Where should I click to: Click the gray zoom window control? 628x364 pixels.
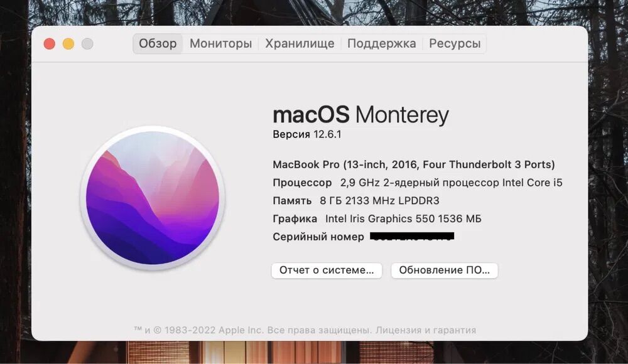coord(87,44)
